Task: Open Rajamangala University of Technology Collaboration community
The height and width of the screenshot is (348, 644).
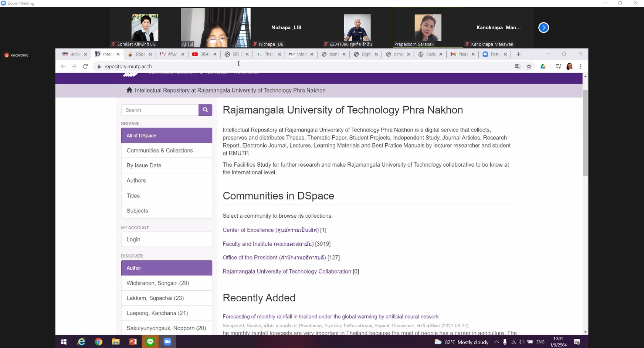Action: pyautogui.click(x=287, y=271)
